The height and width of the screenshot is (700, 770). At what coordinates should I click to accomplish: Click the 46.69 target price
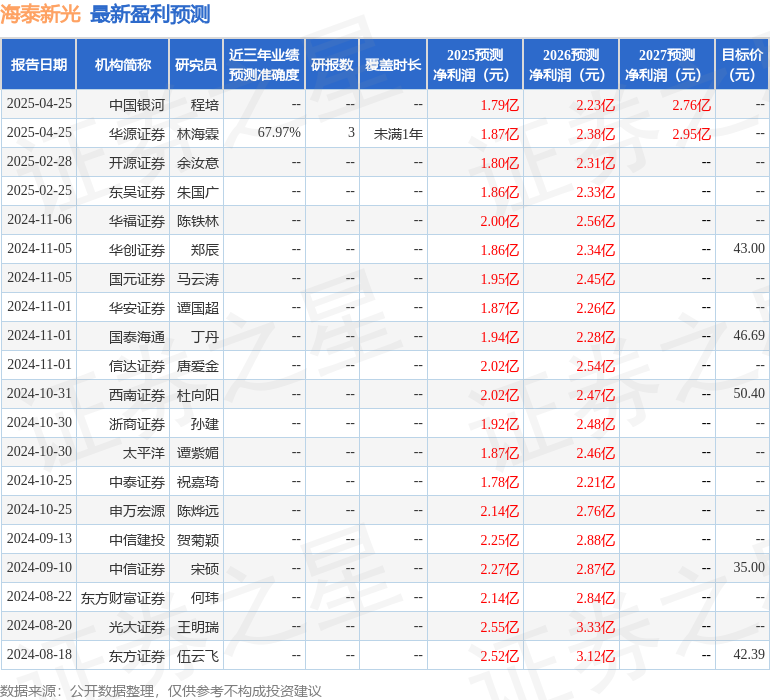(x=749, y=336)
